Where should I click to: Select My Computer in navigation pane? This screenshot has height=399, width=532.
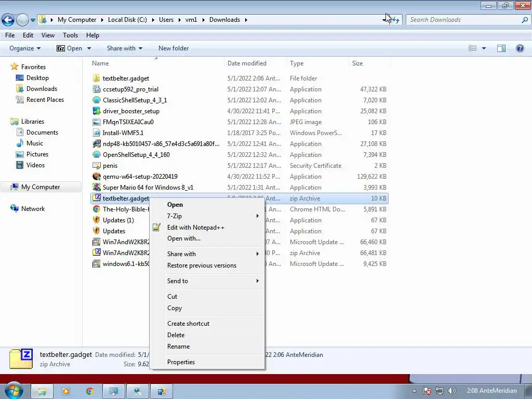coord(41,187)
